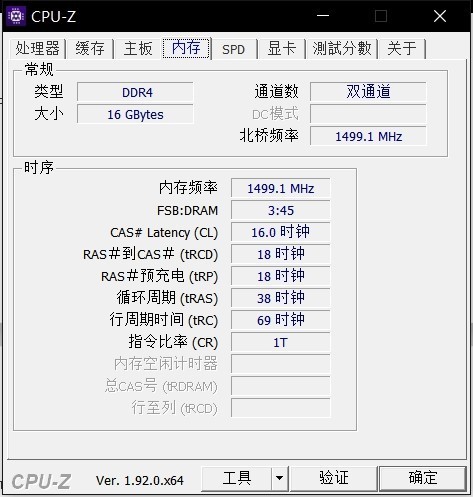Image resolution: width=473 pixels, height=497 pixels.
Task: Click the RAS#预充电 (tRP) label
Action: 160,276
